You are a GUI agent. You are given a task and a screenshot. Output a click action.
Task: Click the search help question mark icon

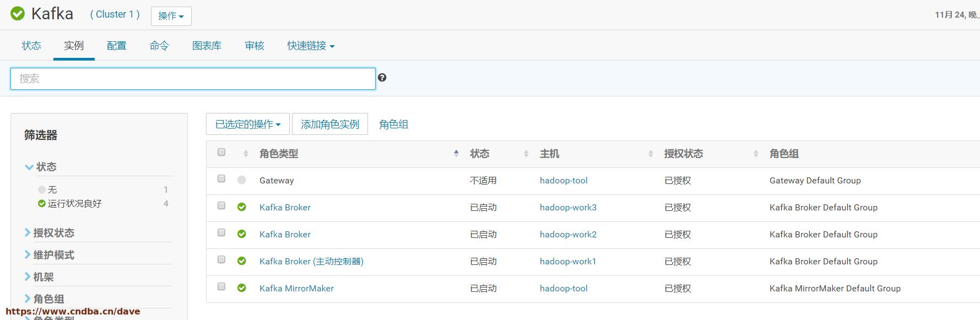coord(382,78)
